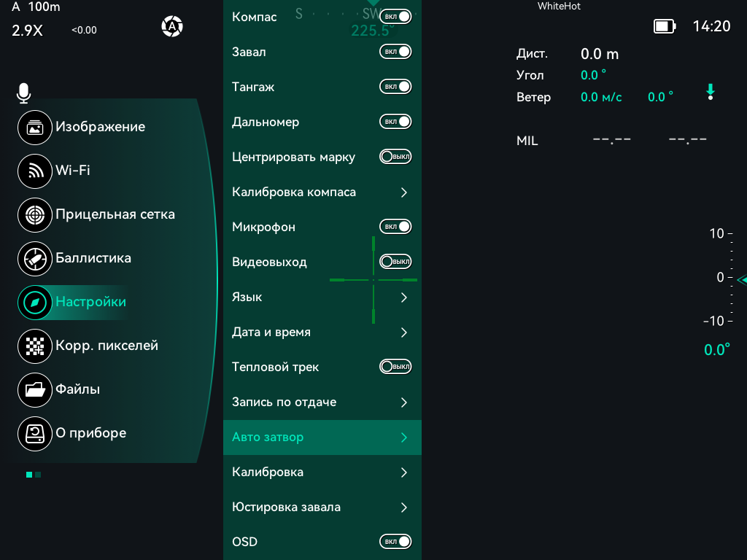Open the О приборе device icon
The width and height of the screenshot is (747, 560).
click(x=35, y=434)
